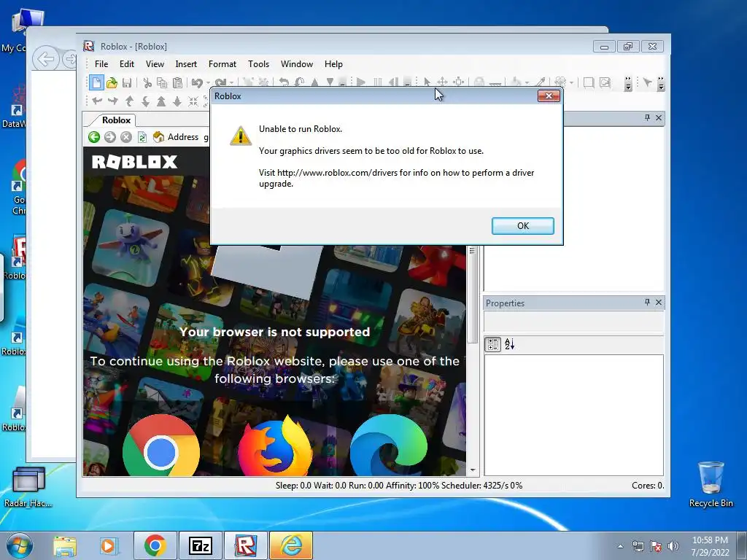The width and height of the screenshot is (747, 560).
Task: Click the Roblox logo on web page
Action: (134, 162)
